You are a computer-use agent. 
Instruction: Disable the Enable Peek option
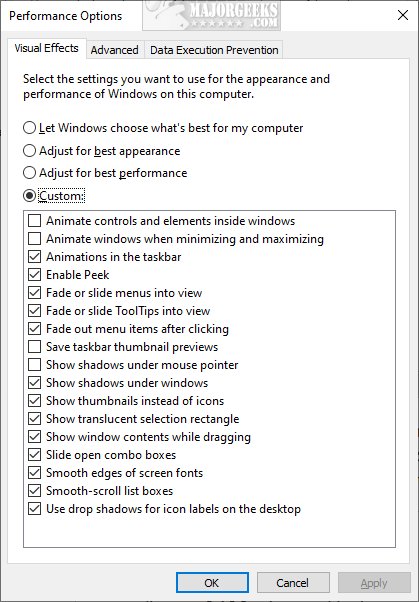click(x=35, y=275)
